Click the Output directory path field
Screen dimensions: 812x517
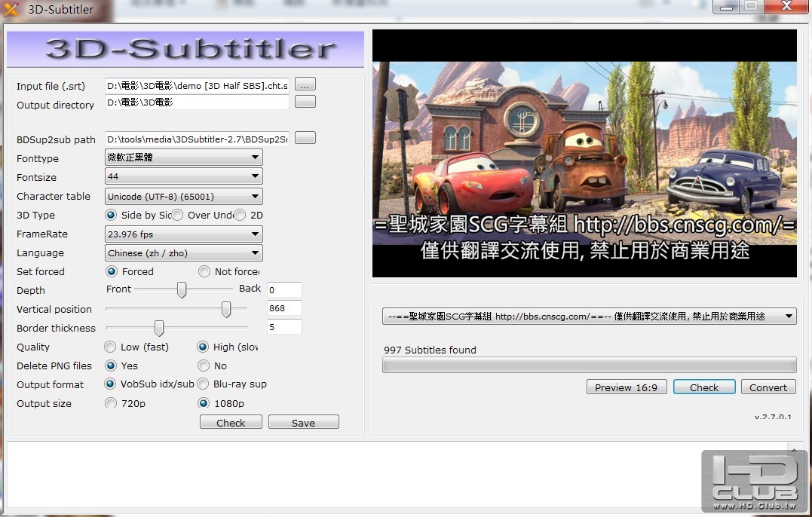(x=197, y=102)
